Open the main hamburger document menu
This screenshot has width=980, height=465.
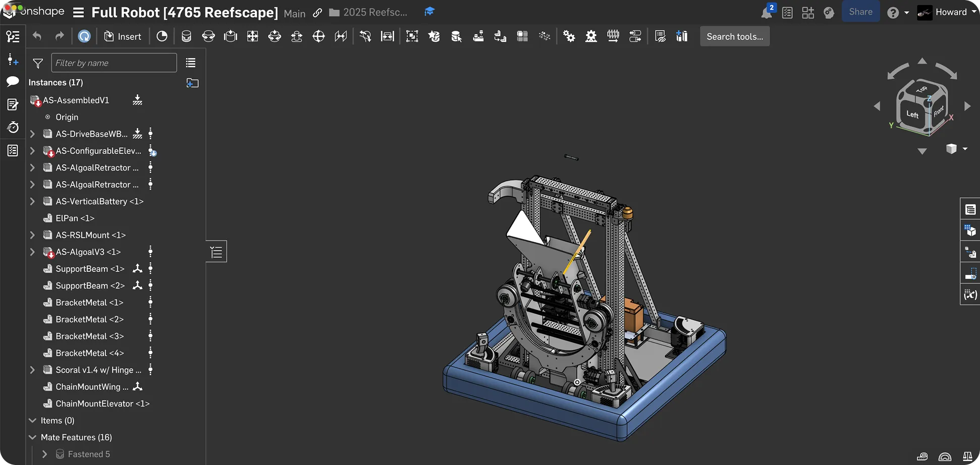[x=78, y=12]
